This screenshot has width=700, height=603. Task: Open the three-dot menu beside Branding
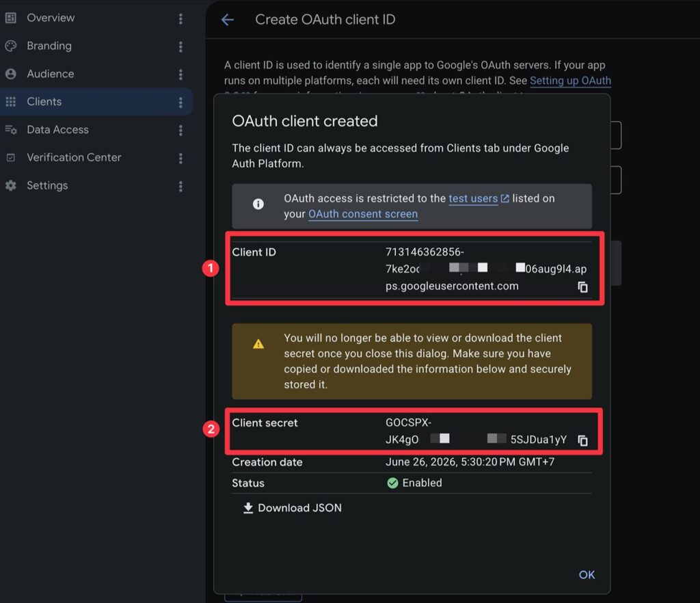[x=180, y=46]
